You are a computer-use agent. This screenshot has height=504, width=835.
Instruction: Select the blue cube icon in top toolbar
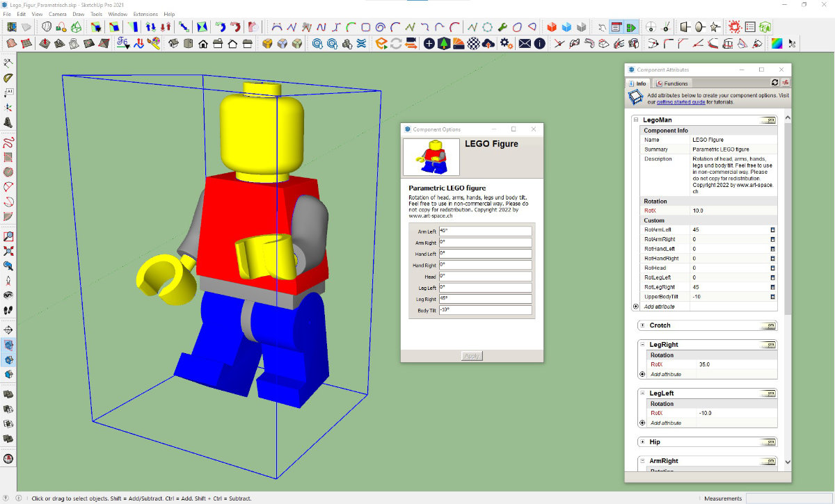coord(566,27)
